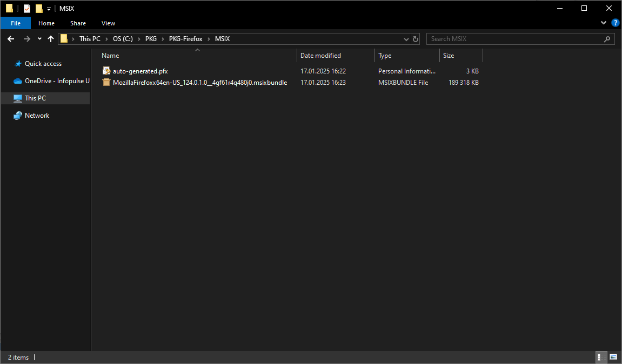Image resolution: width=622 pixels, height=364 pixels.
Task: Click date 17.01.2025 16:23
Action: point(323,83)
